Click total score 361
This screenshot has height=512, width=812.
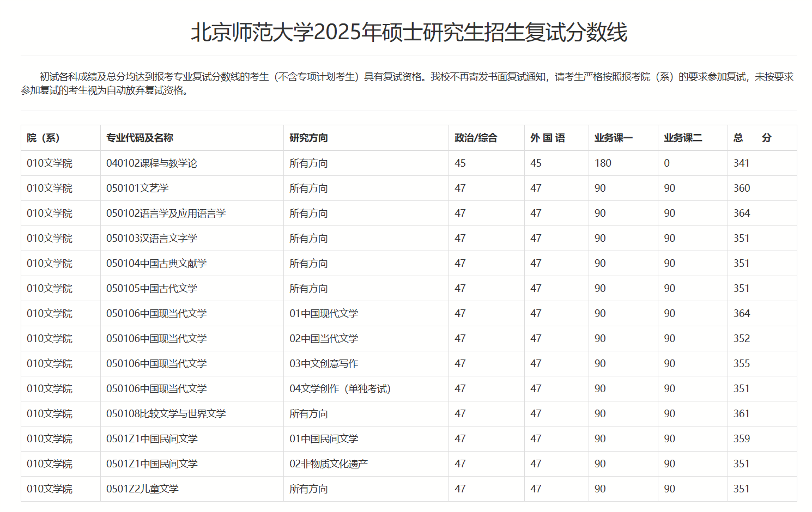pyautogui.click(x=742, y=413)
